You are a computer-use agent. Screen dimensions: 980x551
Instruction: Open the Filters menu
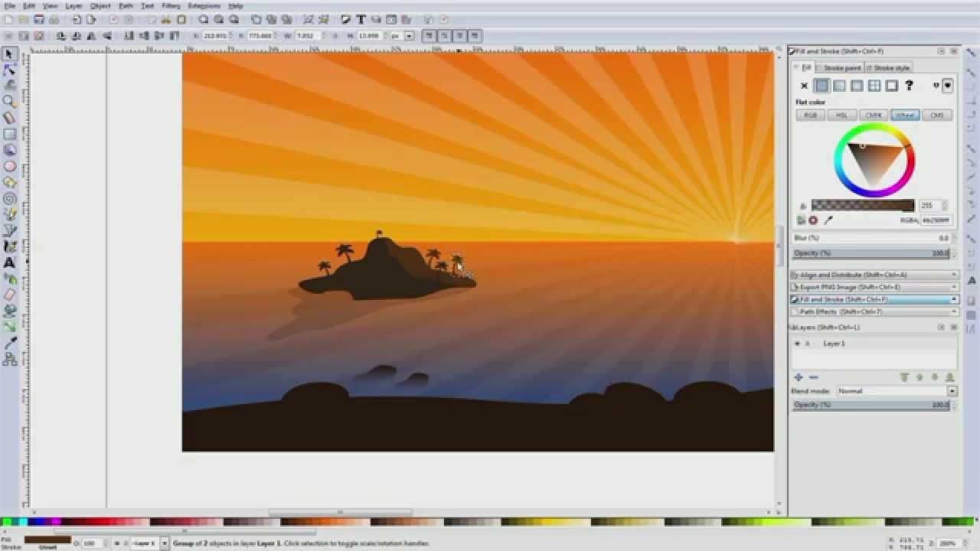click(x=171, y=5)
